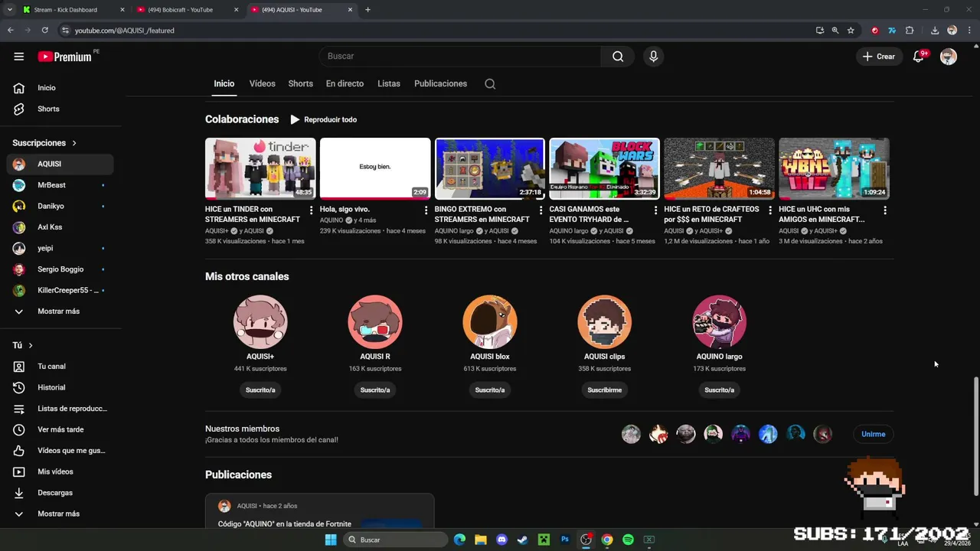This screenshot has height=551, width=980.
Task: Open options for HICE un UHC video
Action: [885, 210]
